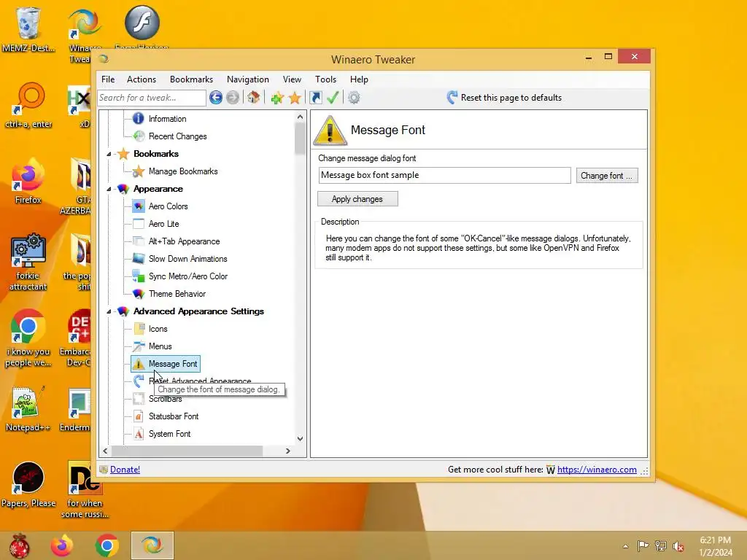The height and width of the screenshot is (560, 747).
Task: Go to the home page icon
Action: [253, 98]
